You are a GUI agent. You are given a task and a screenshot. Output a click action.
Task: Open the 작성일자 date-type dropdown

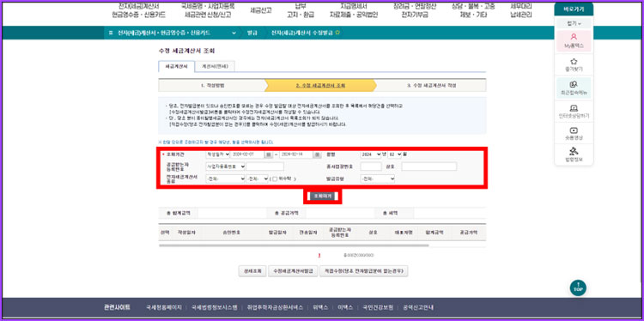tap(218, 154)
